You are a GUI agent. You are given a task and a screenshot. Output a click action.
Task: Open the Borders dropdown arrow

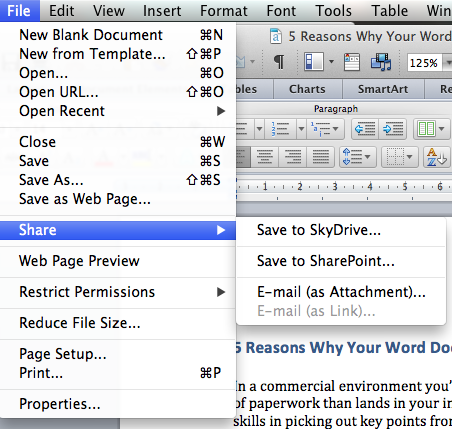click(x=410, y=157)
